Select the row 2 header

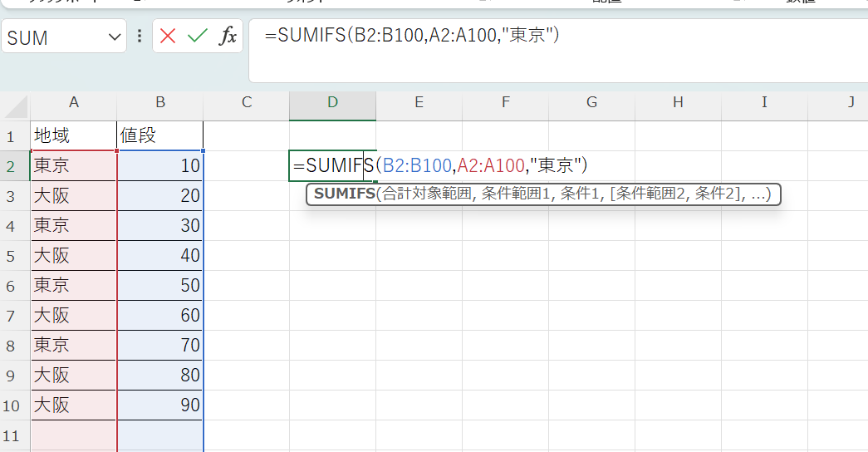point(12,166)
